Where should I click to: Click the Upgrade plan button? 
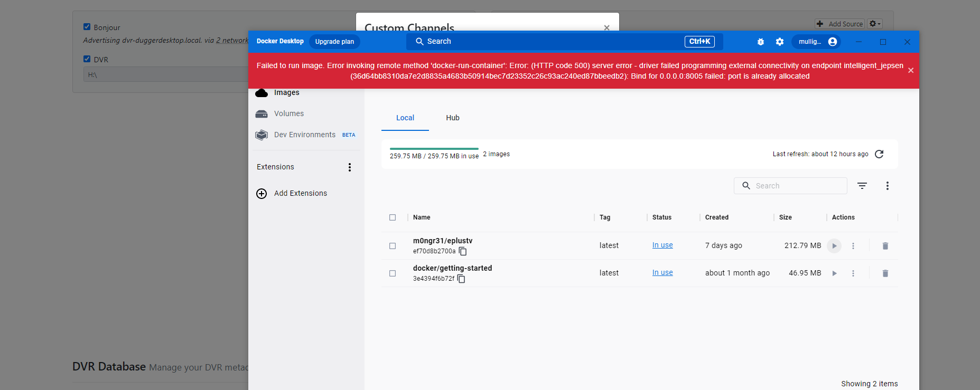pos(334,42)
